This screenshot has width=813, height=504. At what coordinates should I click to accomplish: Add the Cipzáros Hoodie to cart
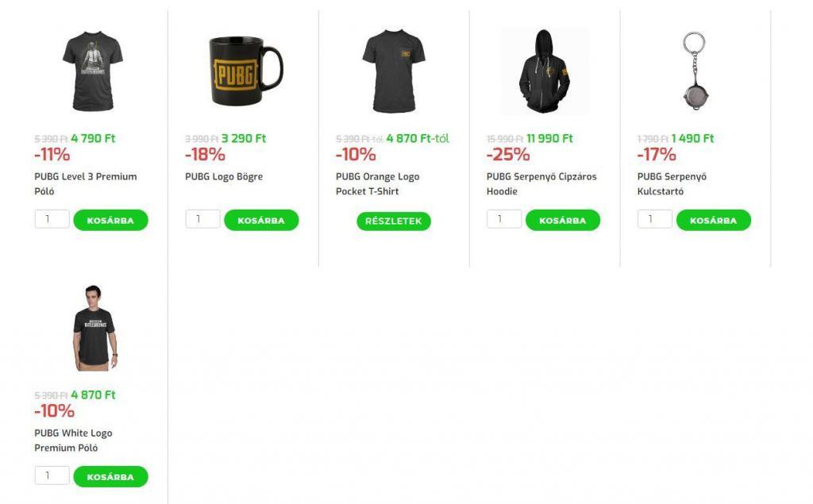tap(562, 221)
